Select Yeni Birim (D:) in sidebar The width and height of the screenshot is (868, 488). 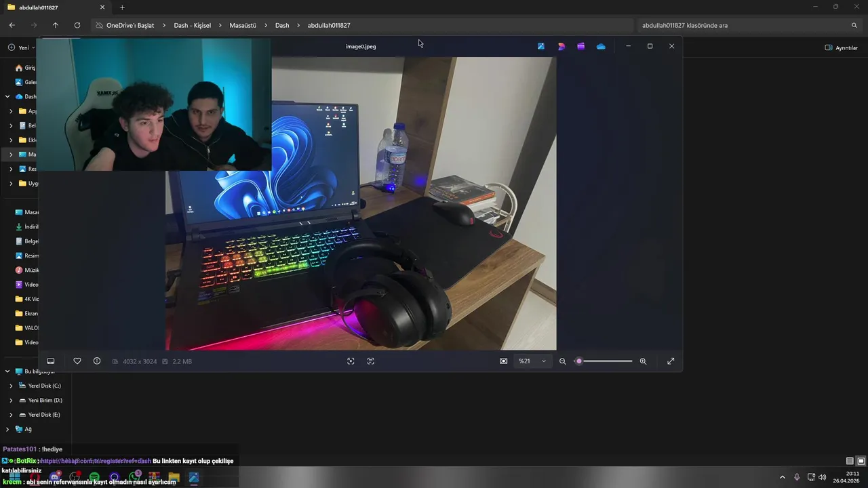click(40, 401)
